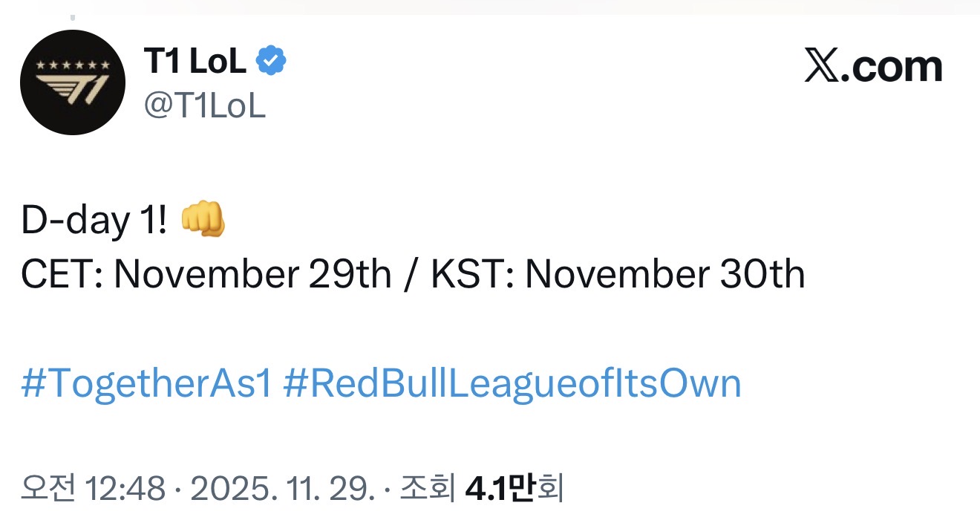The height and width of the screenshot is (520, 980).
Task: Open the @T1LoL handle link
Action: (x=204, y=106)
